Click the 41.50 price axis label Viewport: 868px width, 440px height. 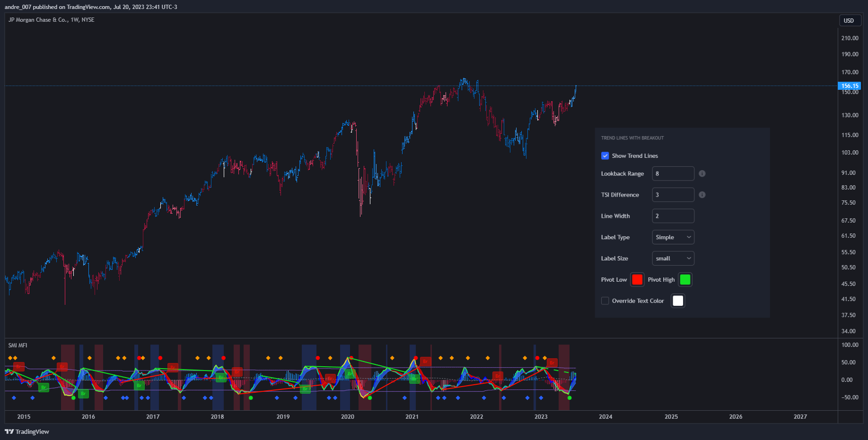849,299
